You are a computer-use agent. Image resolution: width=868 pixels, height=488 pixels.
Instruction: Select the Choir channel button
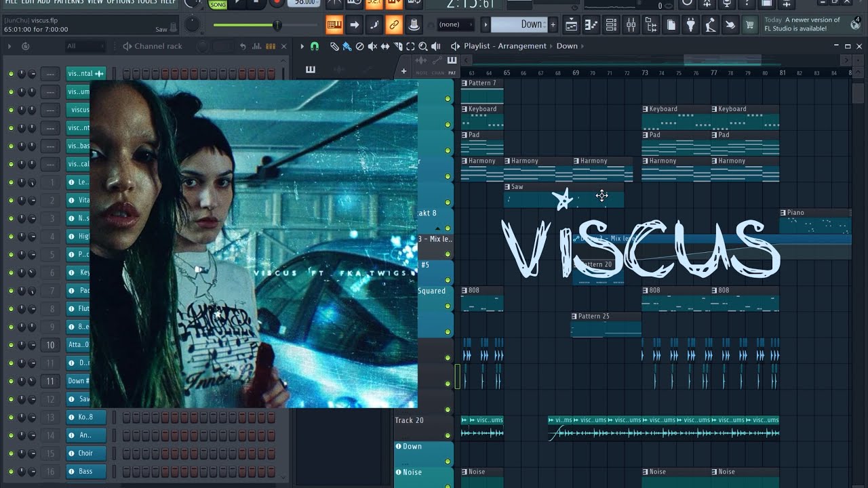click(x=86, y=453)
